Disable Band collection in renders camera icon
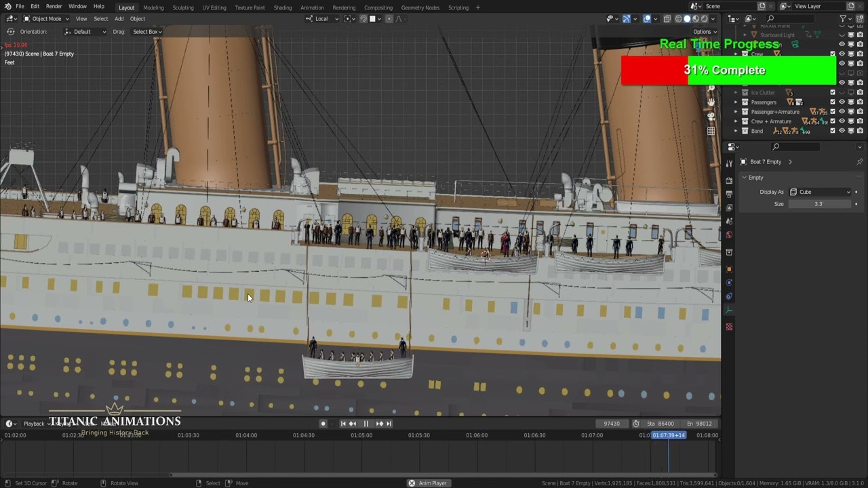The height and width of the screenshot is (488, 868). [x=860, y=131]
